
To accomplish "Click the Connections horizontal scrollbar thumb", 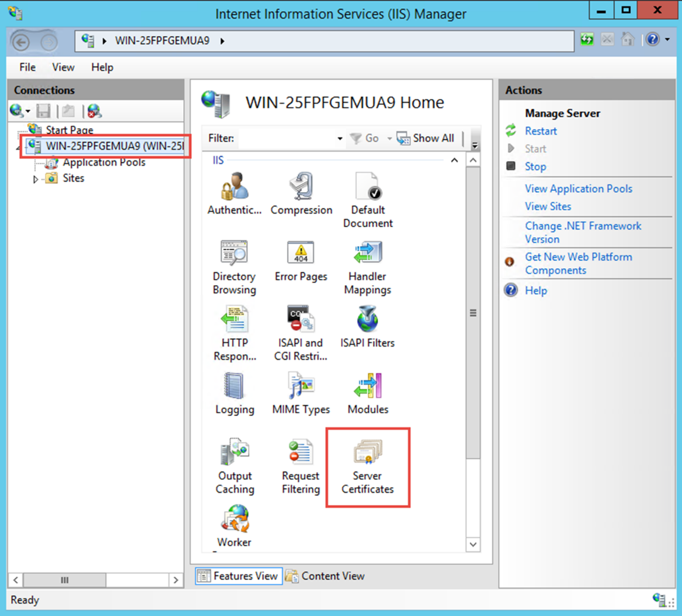I will [x=65, y=580].
